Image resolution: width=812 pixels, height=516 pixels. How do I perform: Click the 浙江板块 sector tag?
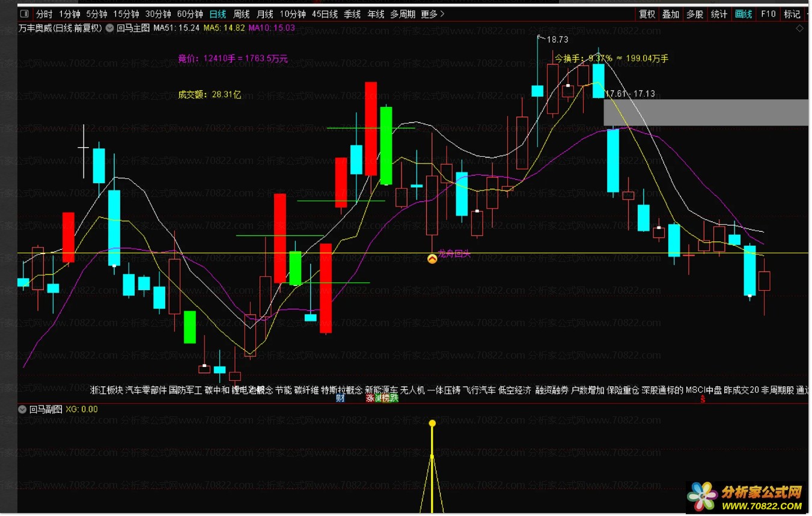click(106, 390)
